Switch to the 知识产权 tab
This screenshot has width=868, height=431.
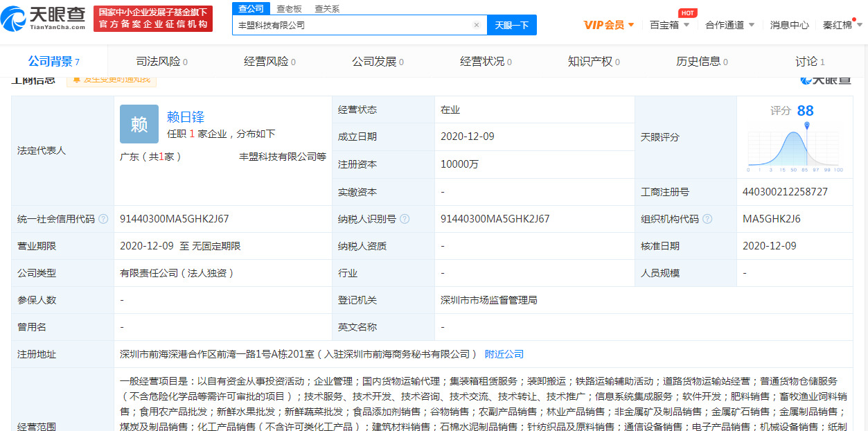click(x=594, y=62)
